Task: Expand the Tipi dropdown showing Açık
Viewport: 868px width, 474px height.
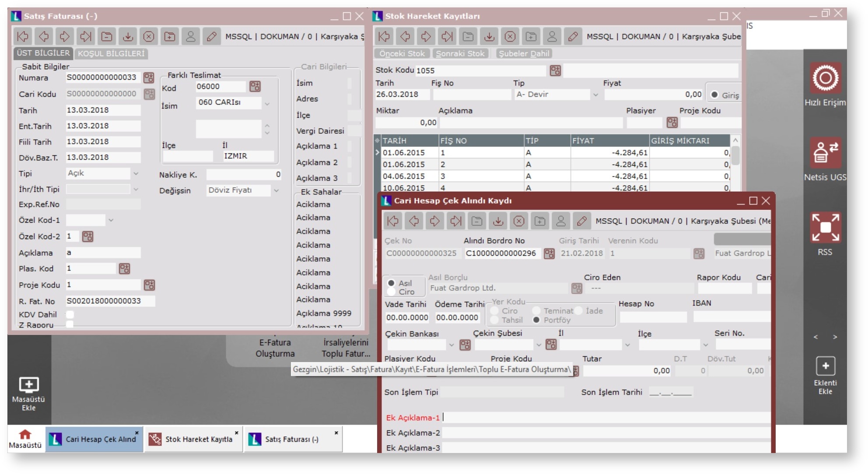Action: pos(136,174)
